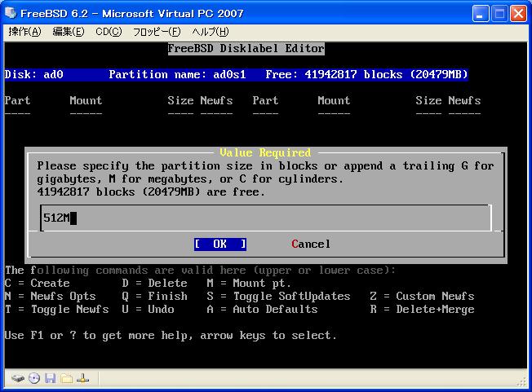This screenshot has height=392, width=532.
Task: Click the 'Q = Finish' command text
Action: (155, 297)
